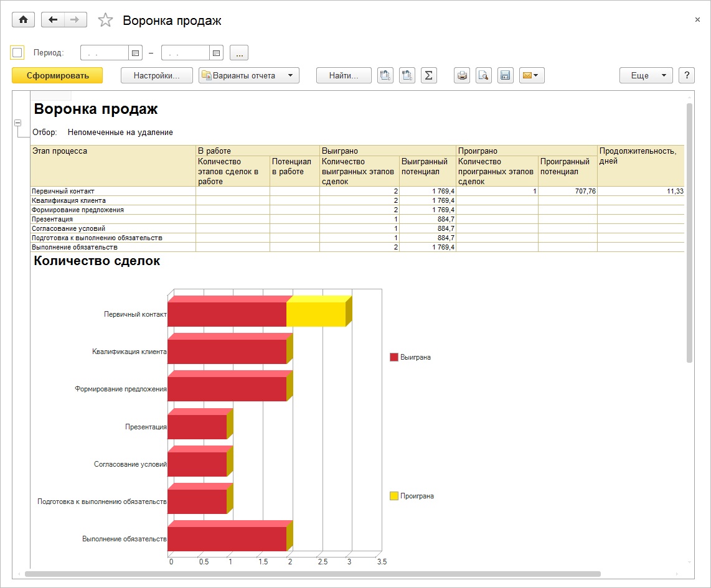Click the Найти... search button
The height and width of the screenshot is (588, 711).
coord(344,75)
